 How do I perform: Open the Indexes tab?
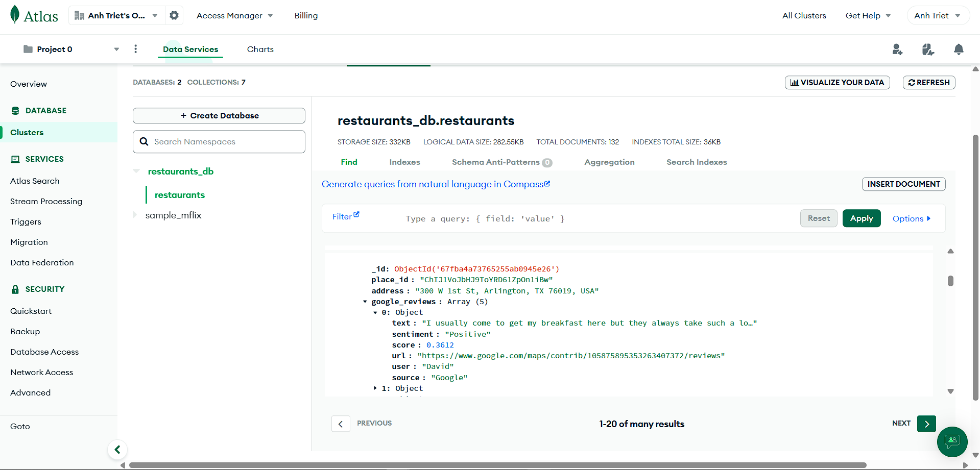click(405, 162)
